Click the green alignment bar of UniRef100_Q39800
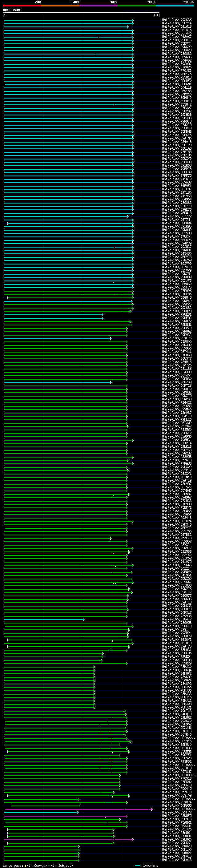 coord(65,342)
